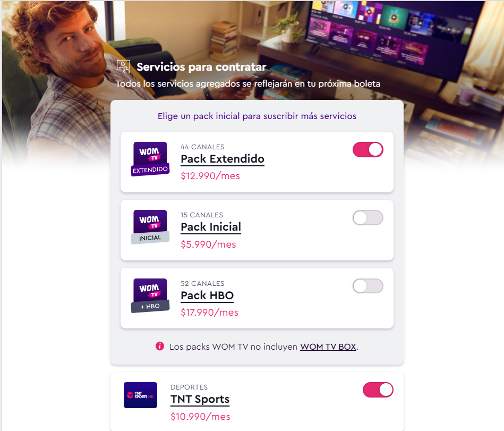This screenshot has width=504, height=431.
Task: Enable the Pack HBO toggle
Action: 368,286
